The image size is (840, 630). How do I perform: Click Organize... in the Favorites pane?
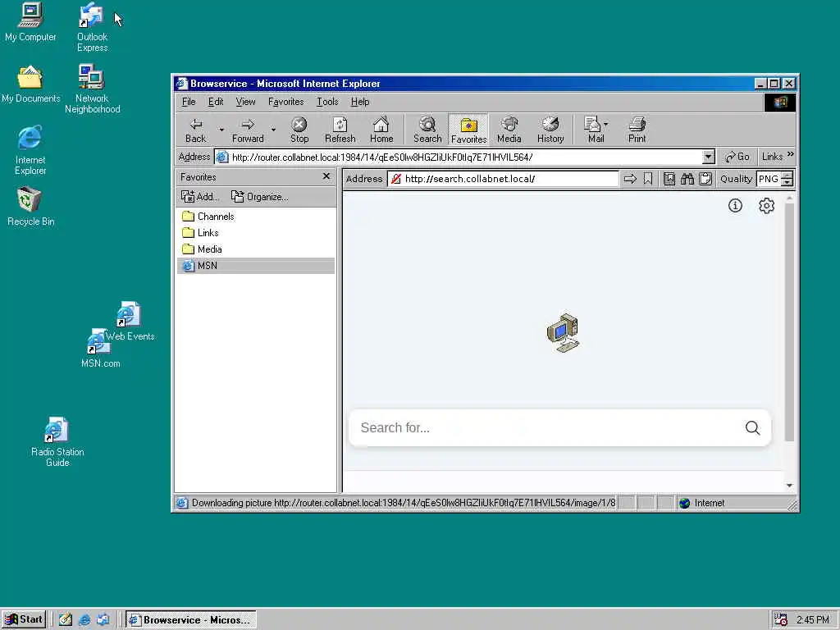pos(260,197)
